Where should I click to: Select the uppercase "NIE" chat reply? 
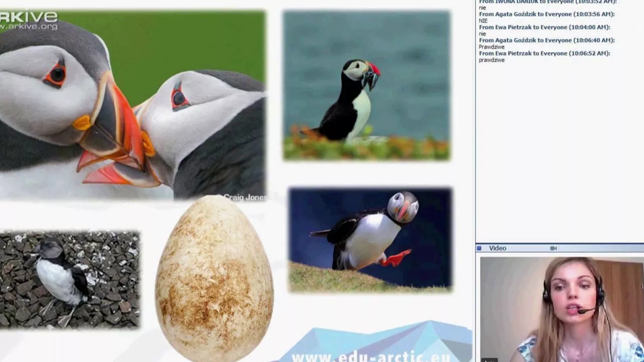pos(483,21)
